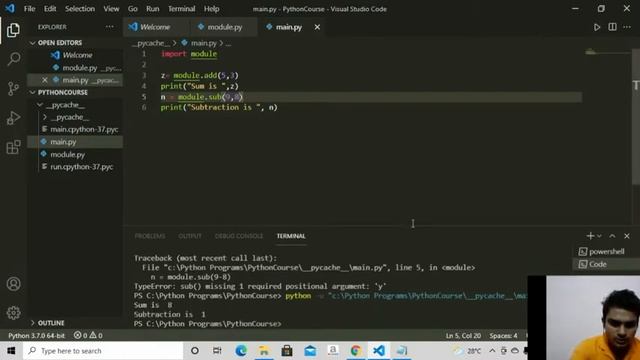Split the editor to the right
This screenshot has width=640, height=360.
pos(612,27)
